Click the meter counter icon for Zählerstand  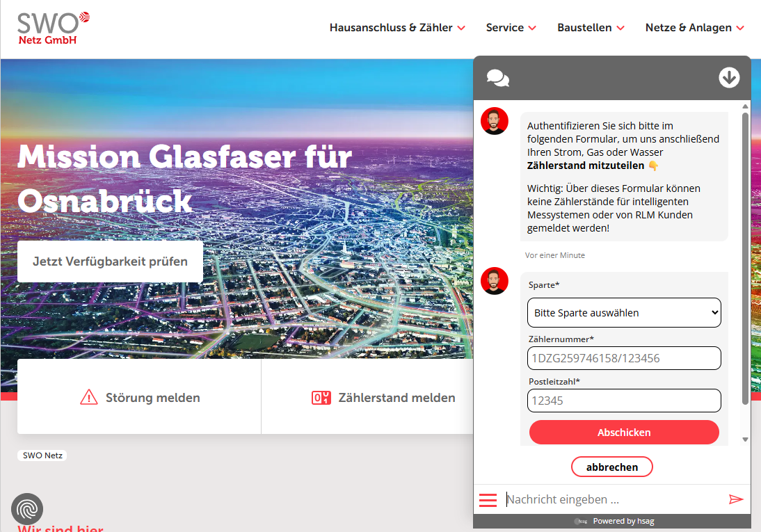[321, 398]
